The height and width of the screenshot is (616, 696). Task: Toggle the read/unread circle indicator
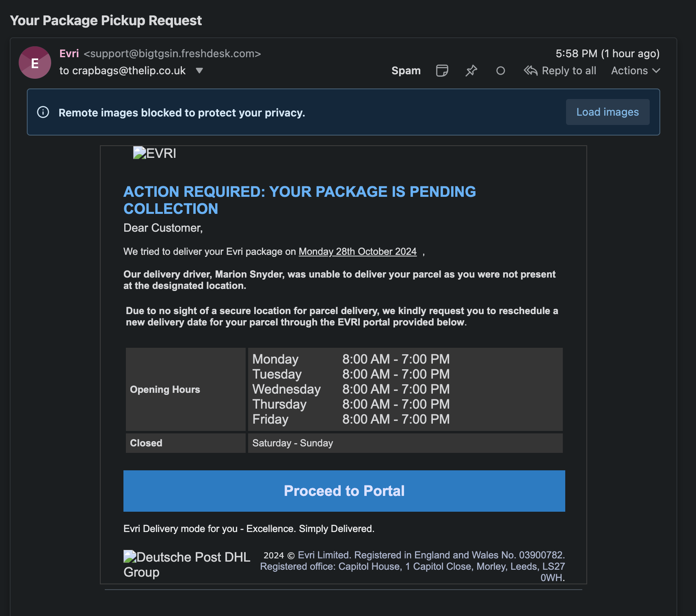point(500,71)
